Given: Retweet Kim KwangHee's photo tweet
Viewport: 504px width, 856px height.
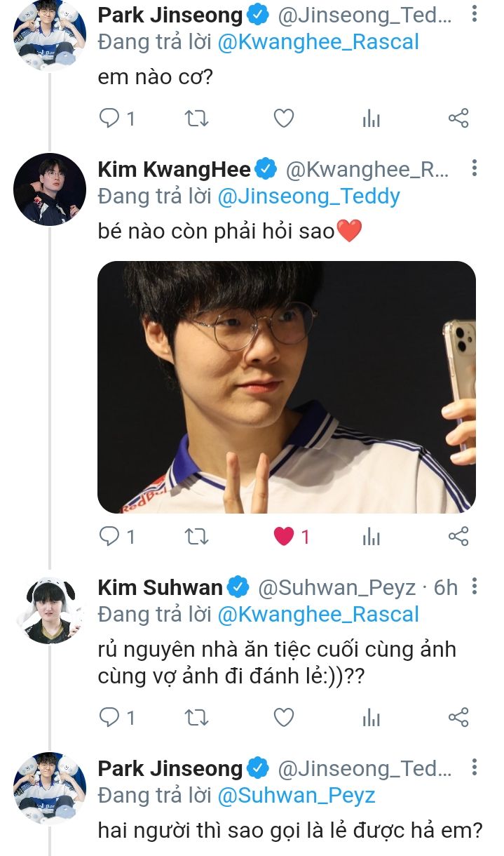Looking at the screenshot, I should pos(196,537).
